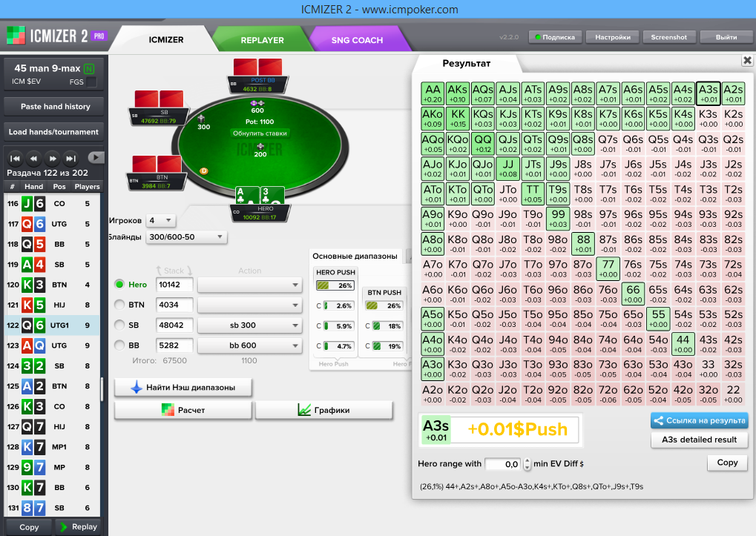The height and width of the screenshot is (536, 756).
Task: Click the ICMIZER 2 logo icon
Action: point(16,36)
